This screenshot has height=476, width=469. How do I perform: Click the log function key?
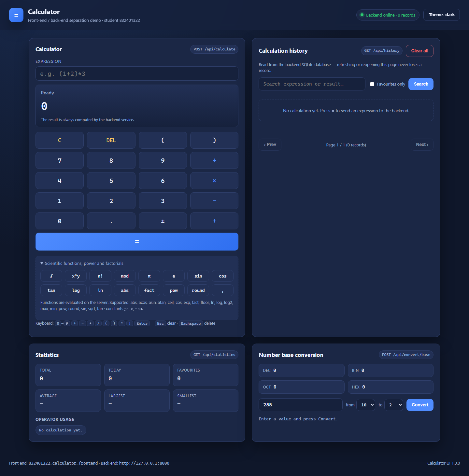pos(76,290)
